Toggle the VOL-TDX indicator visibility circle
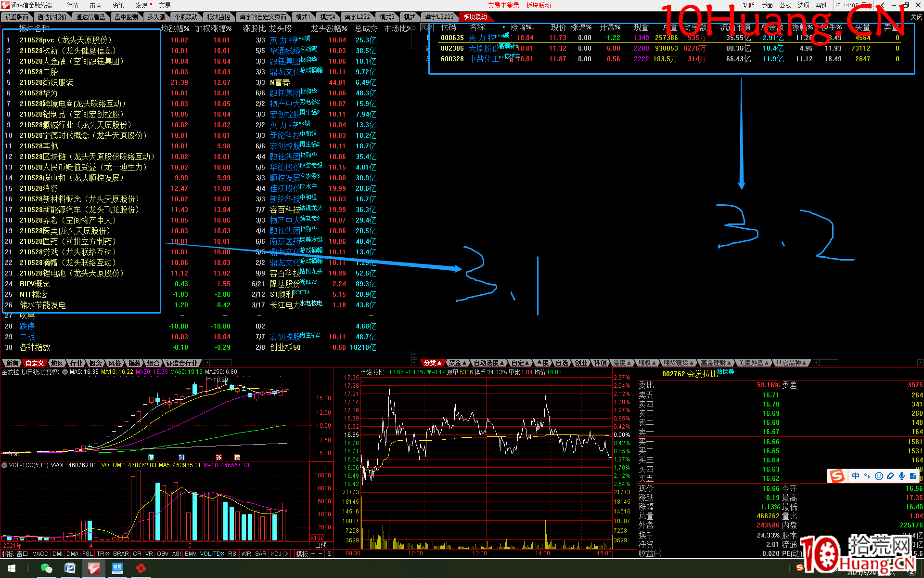This screenshot has height=578, width=924. (4, 465)
